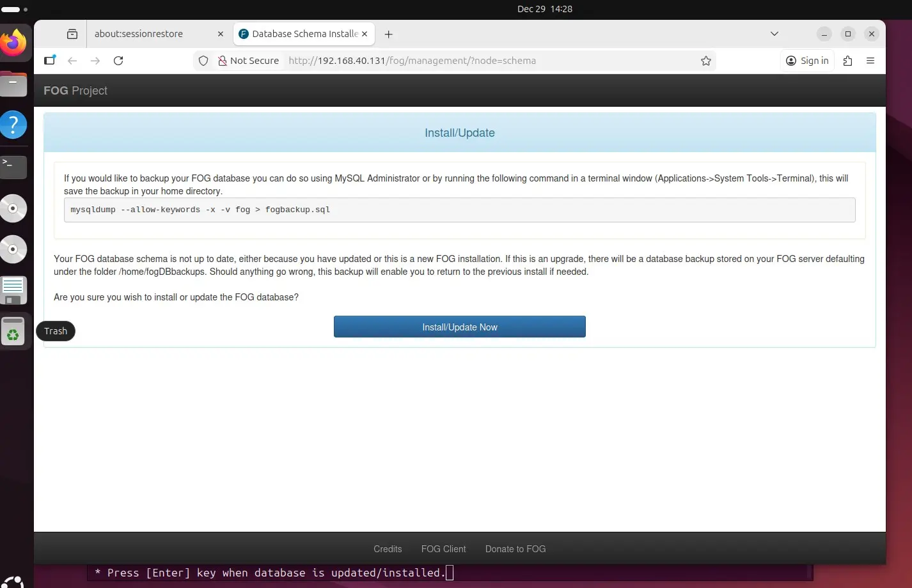Close the Database Schema Installer tab
Viewport: 912px width, 588px height.
(x=365, y=34)
